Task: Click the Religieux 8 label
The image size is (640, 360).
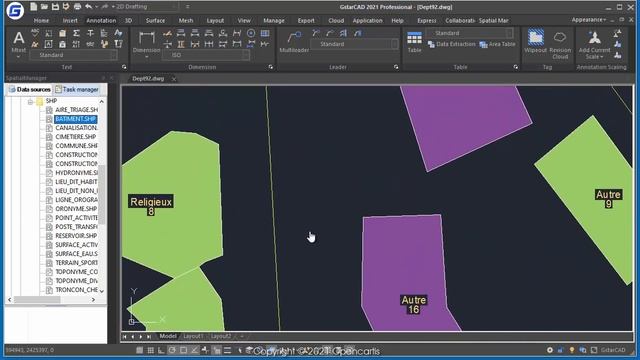Action: click(x=151, y=205)
